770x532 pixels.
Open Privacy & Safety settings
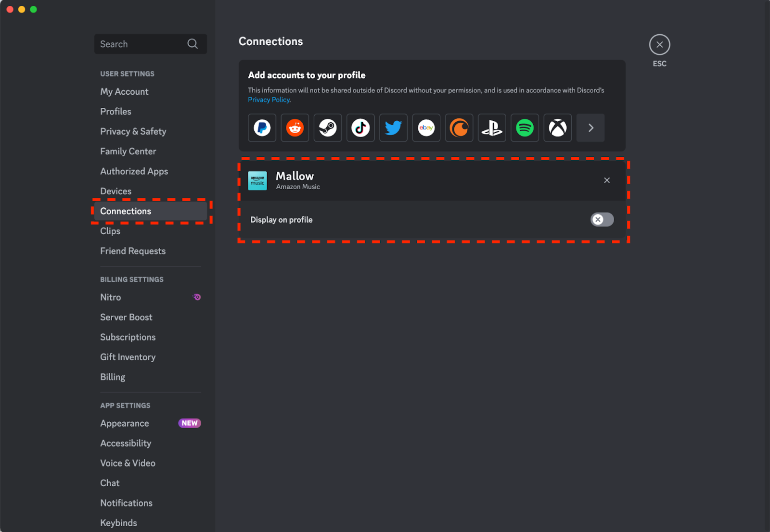coord(151,131)
